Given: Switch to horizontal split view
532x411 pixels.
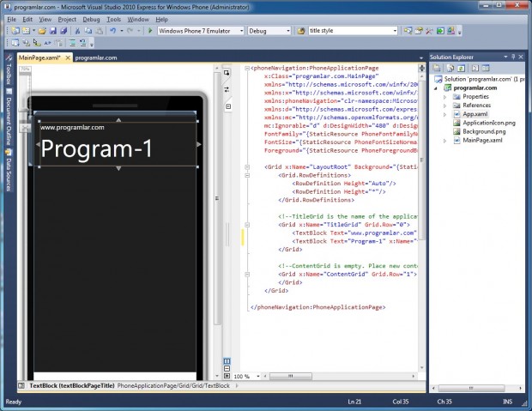Looking at the screenshot, I should pos(227,369).
